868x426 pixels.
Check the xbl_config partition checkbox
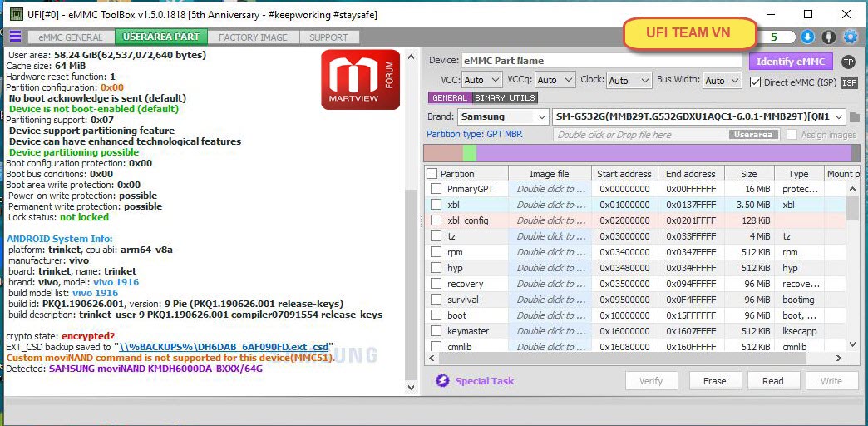tap(436, 220)
